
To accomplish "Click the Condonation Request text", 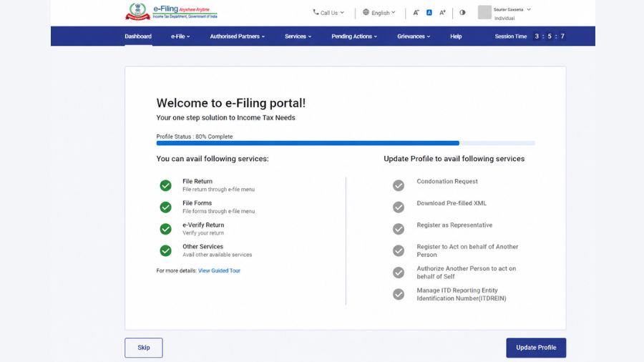I will tap(447, 181).
